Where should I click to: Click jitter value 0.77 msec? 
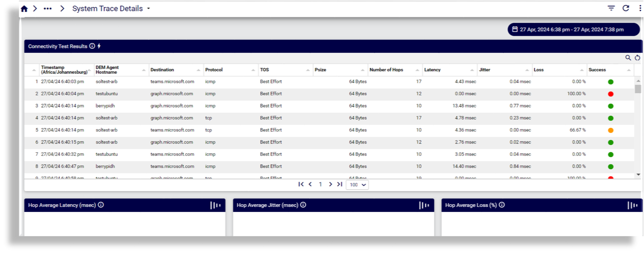pos(520,106)
